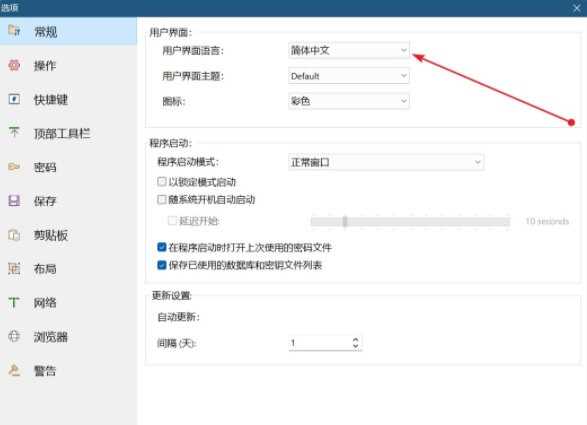Image resolution: width=587 pixels, height=425 pixels.
Task: Uncheck 在程序启动时打开上次使用的密码文件
Action: (x=162, y=247)
